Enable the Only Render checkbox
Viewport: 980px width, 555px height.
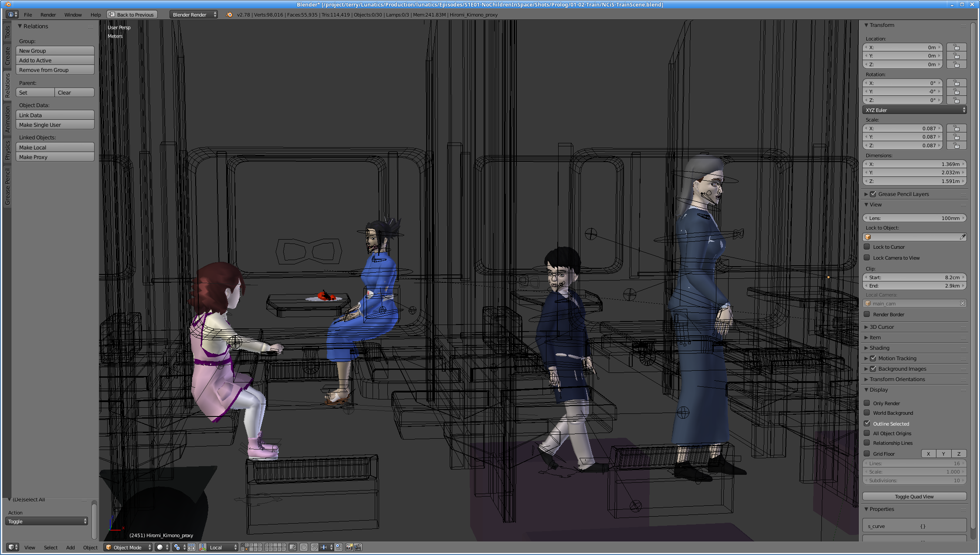tap(867, 403)
